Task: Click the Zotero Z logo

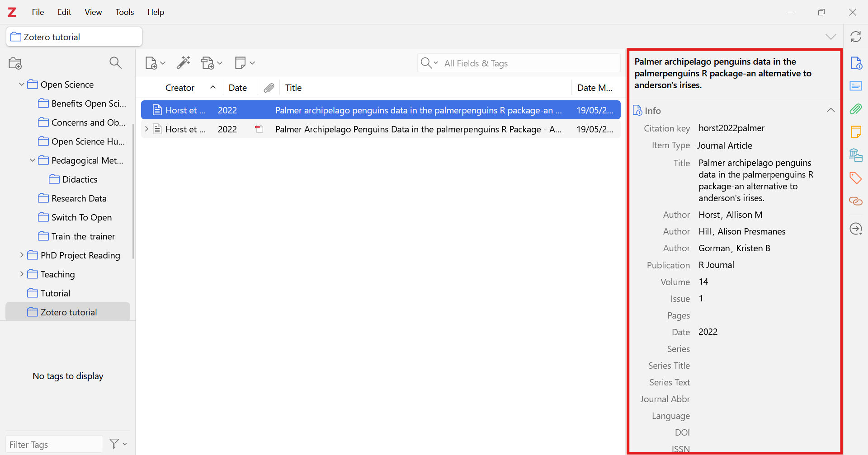Action: 12,12
